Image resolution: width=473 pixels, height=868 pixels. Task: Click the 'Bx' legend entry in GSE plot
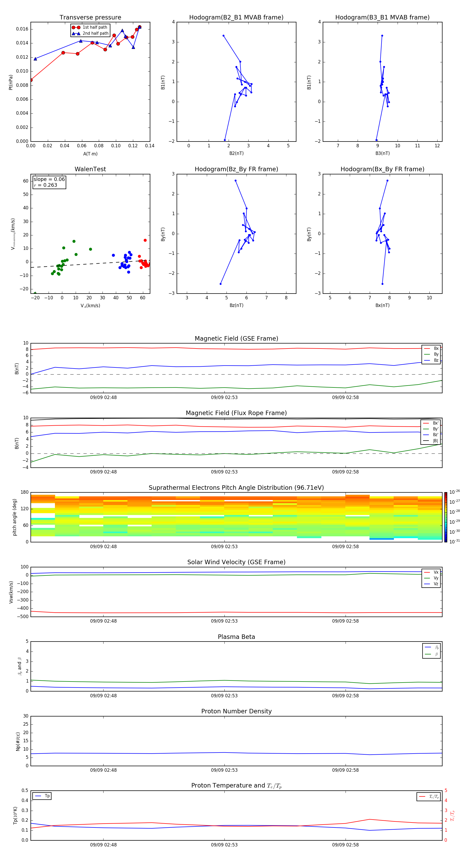[x=431, y=349]
